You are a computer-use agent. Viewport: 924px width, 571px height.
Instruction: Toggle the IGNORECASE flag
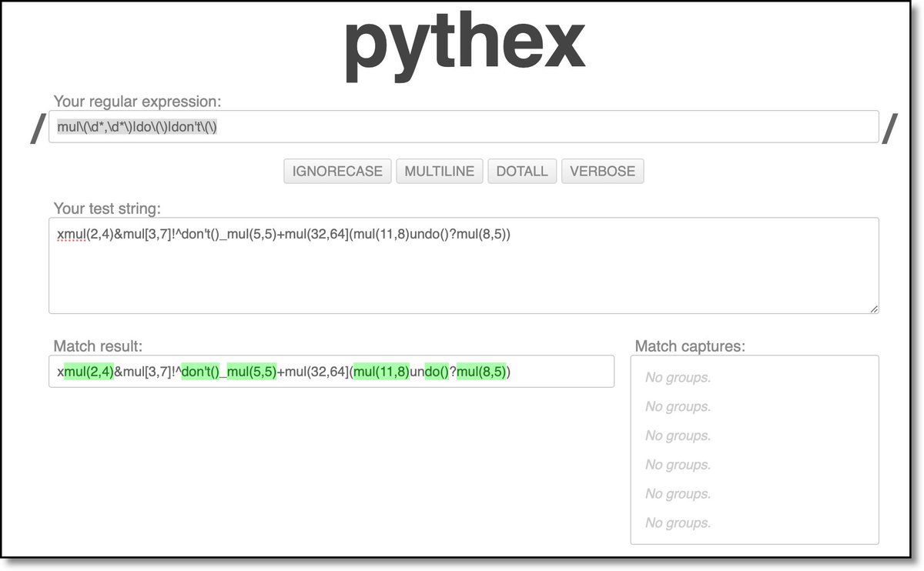[x=337, y=171]
